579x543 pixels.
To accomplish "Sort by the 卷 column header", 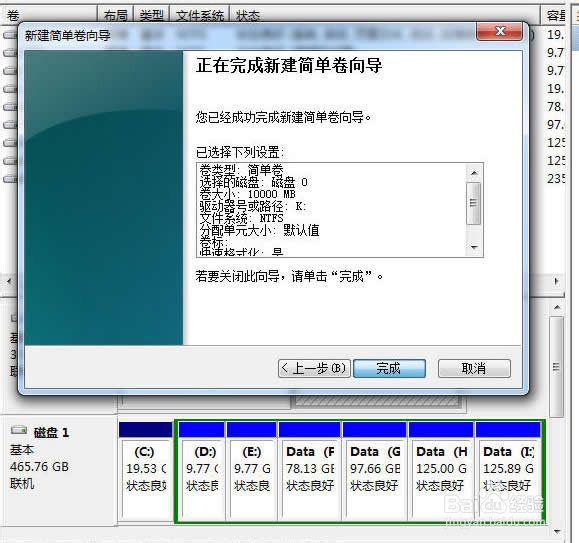I will pyautogui.click(x=49, y=16).
